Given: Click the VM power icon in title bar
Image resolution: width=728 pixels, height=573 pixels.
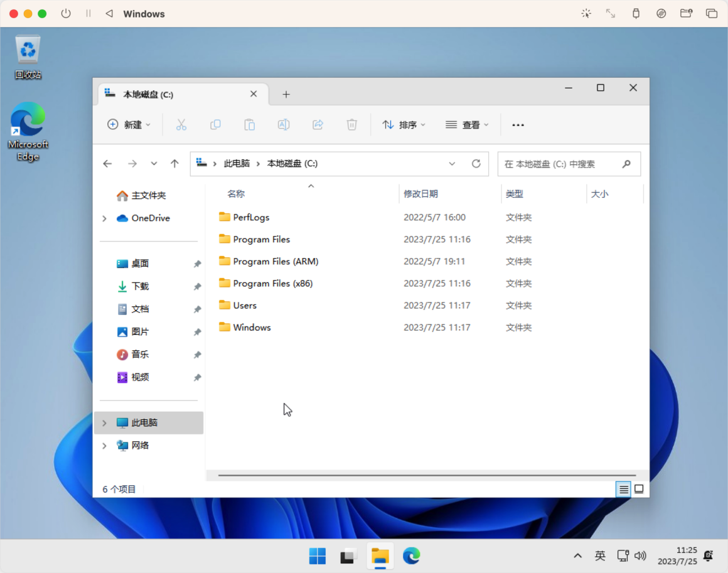Looking at the screenshot, I should coord(66,13).
